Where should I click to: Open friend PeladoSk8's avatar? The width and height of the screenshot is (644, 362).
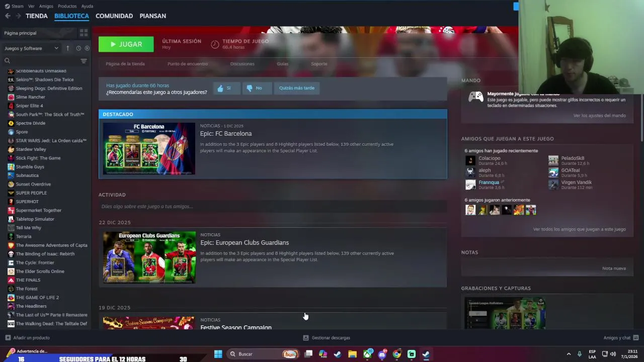point(553,160)
